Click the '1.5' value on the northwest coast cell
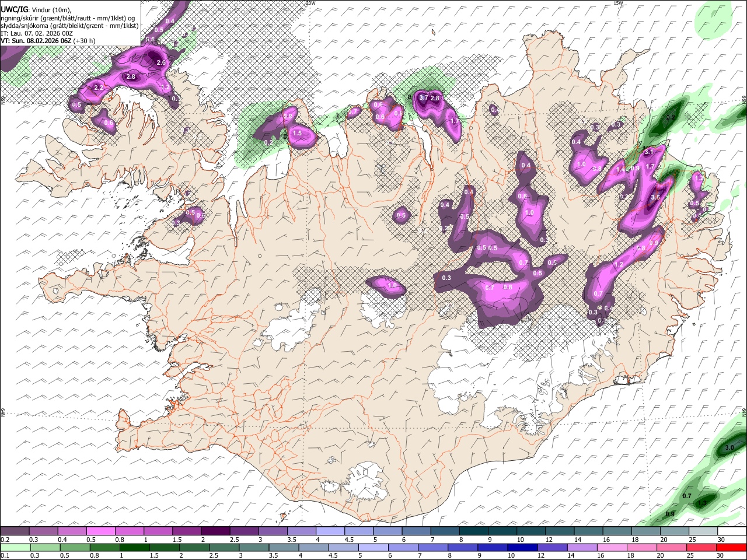This screenshot has width=747, height=560. pyautogui.click(x=297, y=134)
